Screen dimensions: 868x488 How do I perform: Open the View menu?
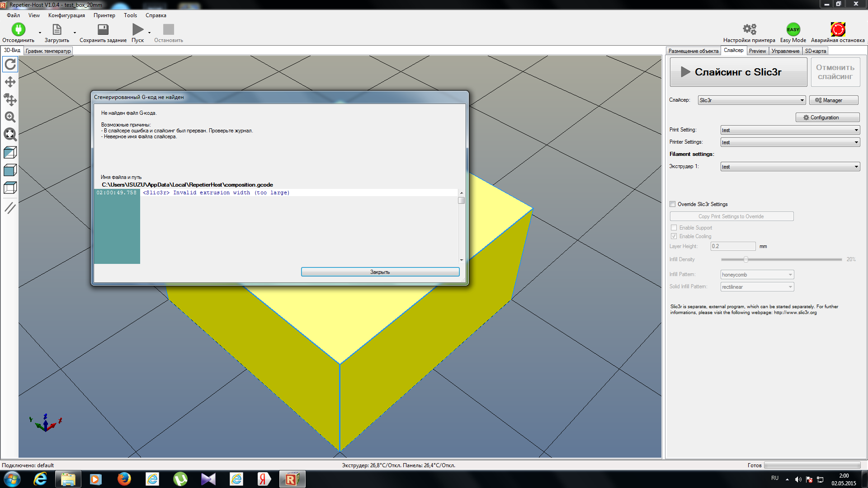click(34, 15)
